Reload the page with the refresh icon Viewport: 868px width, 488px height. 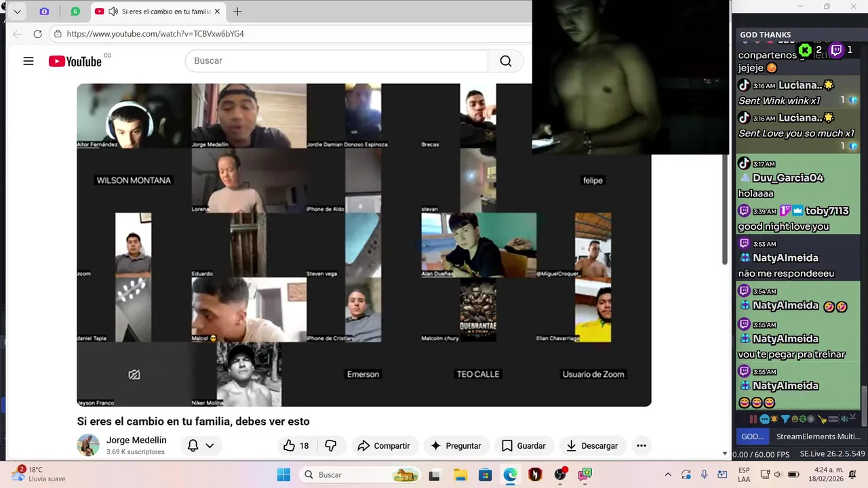pos(38,34)
